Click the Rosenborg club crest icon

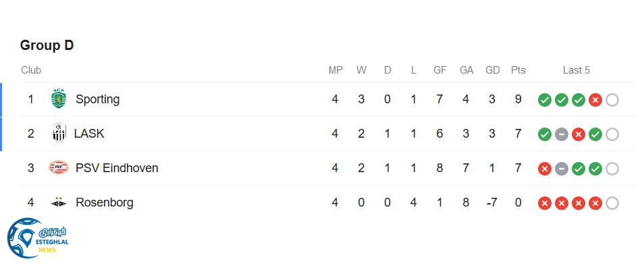coord(59,202)
